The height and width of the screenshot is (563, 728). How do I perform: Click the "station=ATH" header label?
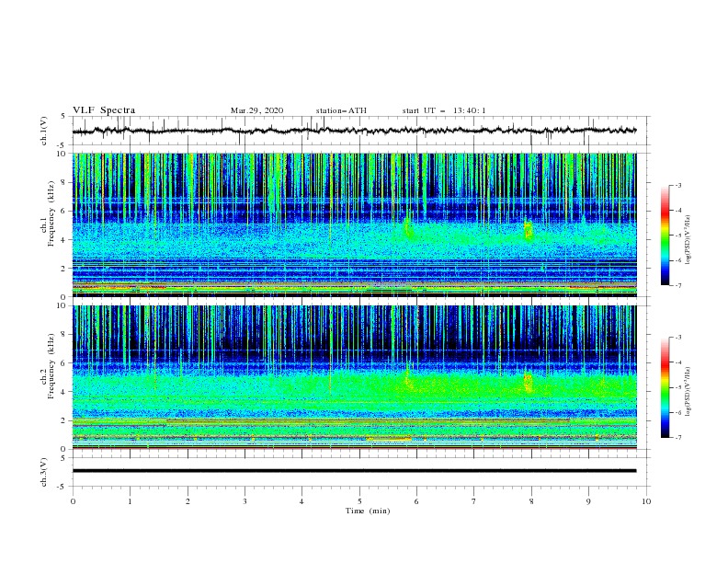(341, 110)
